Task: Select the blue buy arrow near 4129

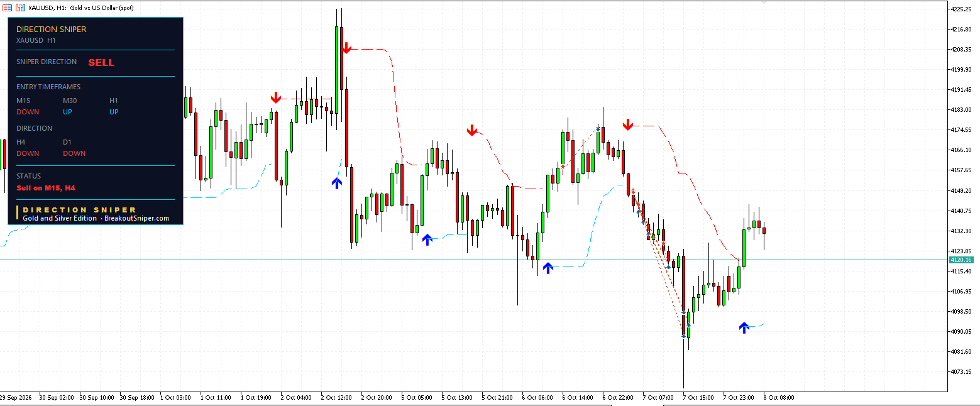Action: [427, 239]
